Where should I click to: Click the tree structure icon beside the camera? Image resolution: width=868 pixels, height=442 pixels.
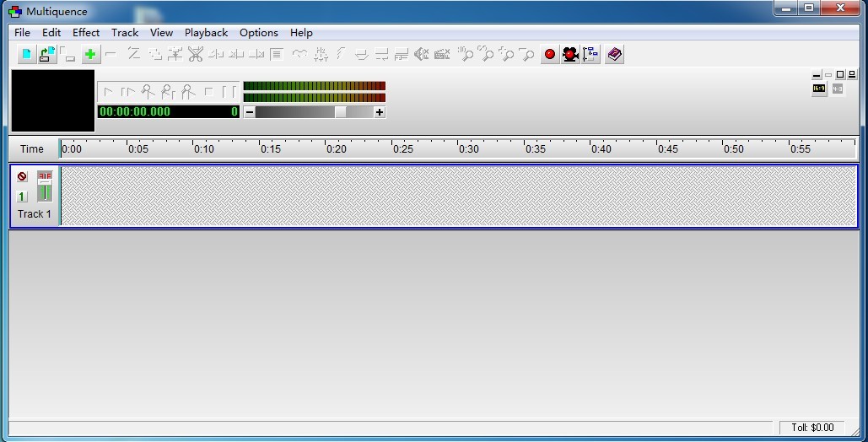tap(590, 55)
